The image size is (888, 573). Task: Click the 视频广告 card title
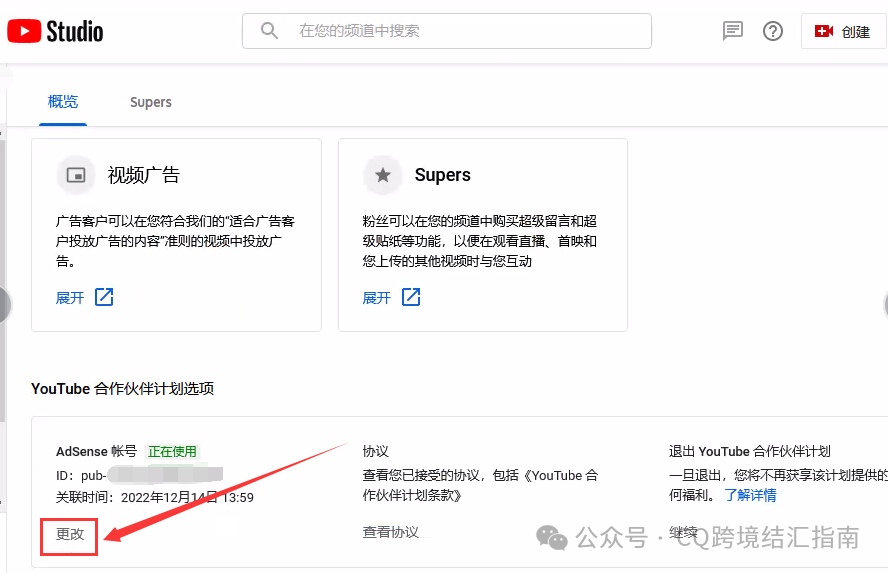144,175
